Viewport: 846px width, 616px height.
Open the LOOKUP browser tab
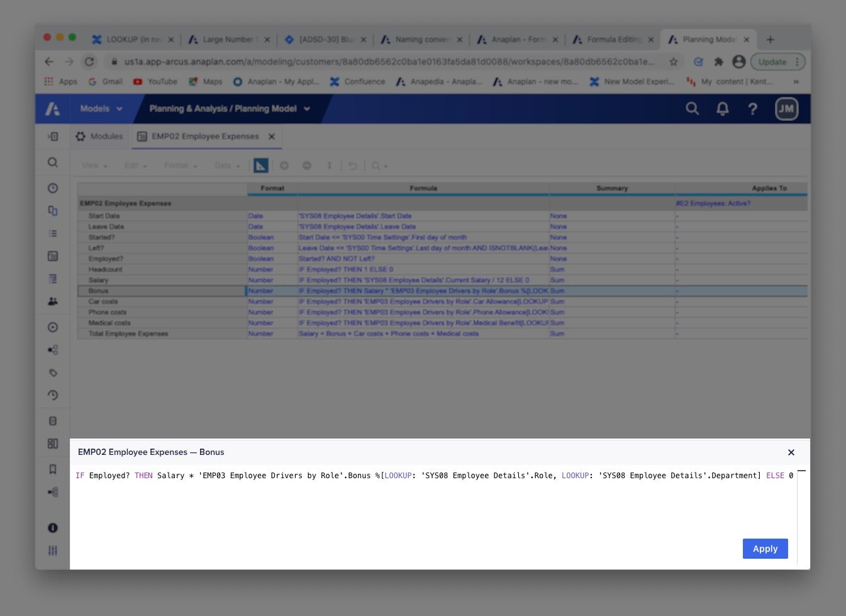pos(133,40)
